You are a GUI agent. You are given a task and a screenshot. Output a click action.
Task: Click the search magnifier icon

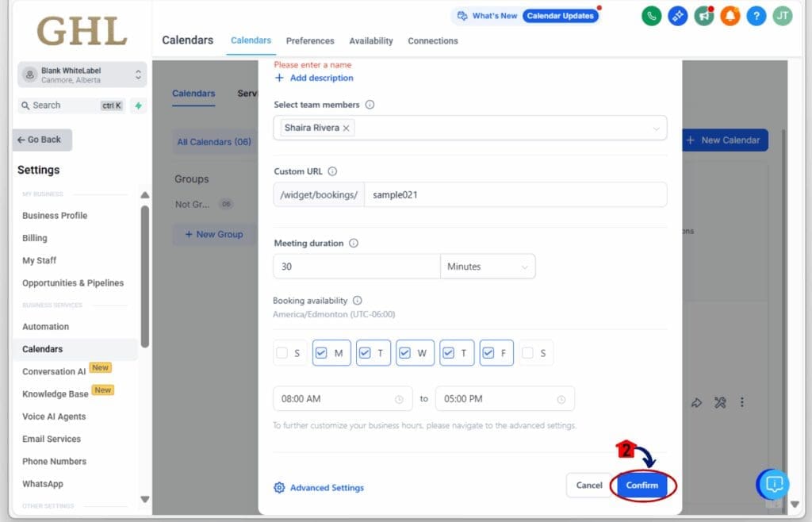coord(25,106)
